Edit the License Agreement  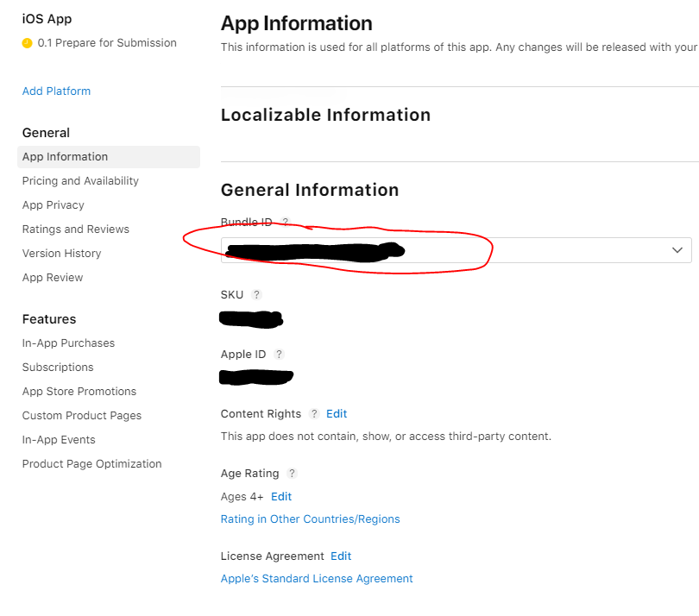[341, 556]
